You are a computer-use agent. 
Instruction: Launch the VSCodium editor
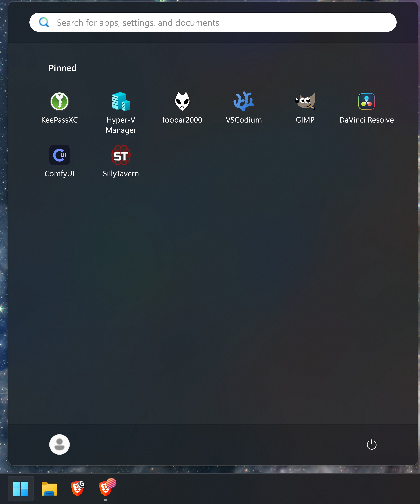click(244, 107)
